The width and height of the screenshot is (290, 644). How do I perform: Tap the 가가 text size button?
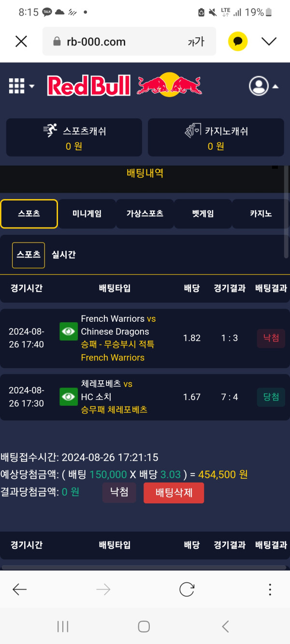[196, 42]
